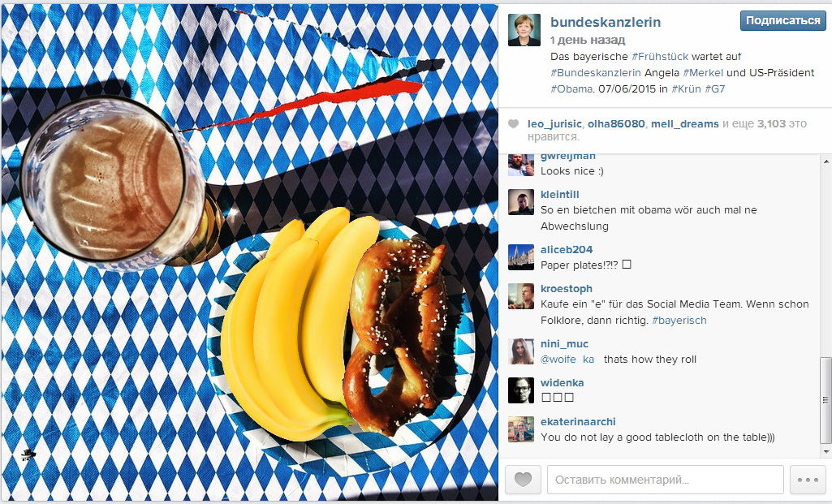
Task: Click the comments scrollbar up arrow
Action: [x=826, y=161]
